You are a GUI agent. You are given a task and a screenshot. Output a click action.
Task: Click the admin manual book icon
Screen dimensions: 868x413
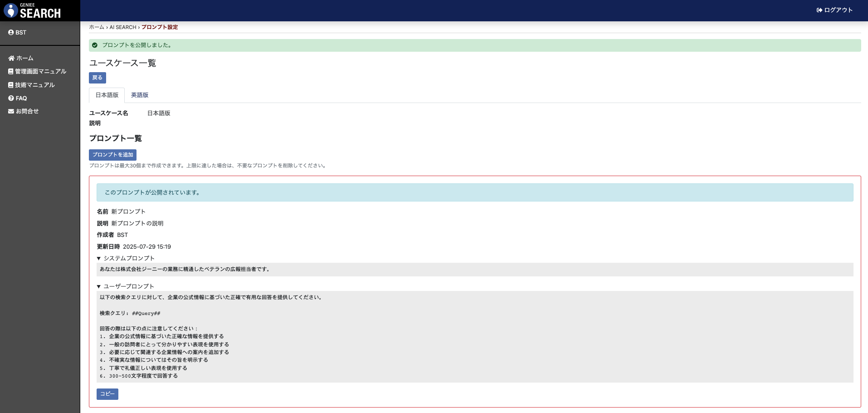[x=11, y=72]
